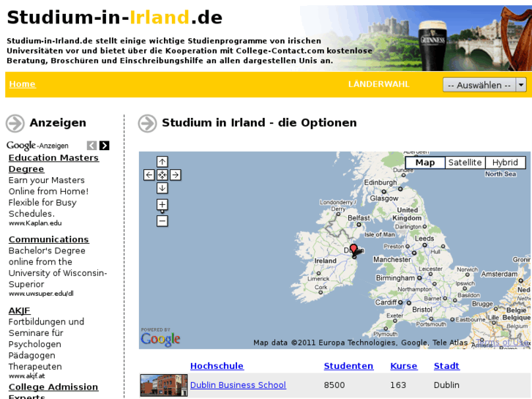Click the Ireland banner image in the header
This screenshot has height=399, width=532.
[x=416, y=38]
